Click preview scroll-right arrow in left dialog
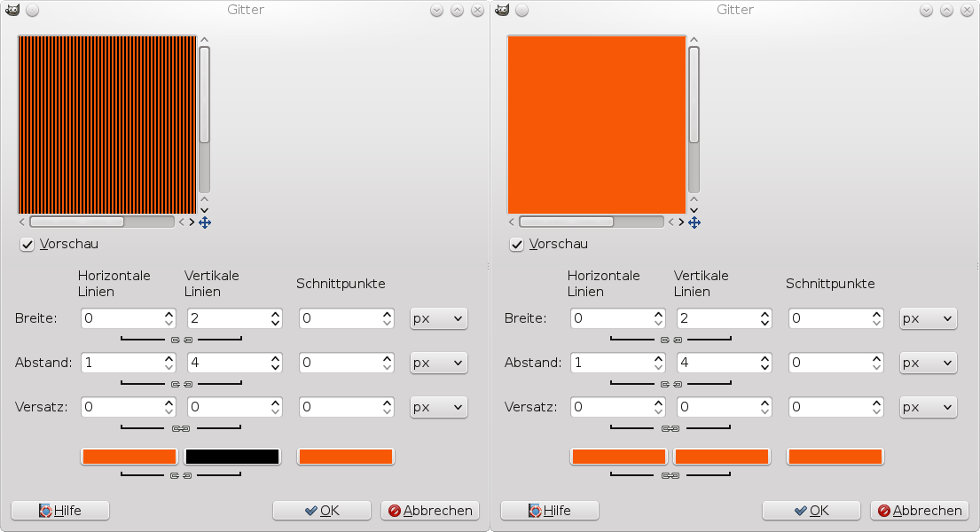Image resolution: width=980 pixels, height=532 pixels. coord(192,222)
